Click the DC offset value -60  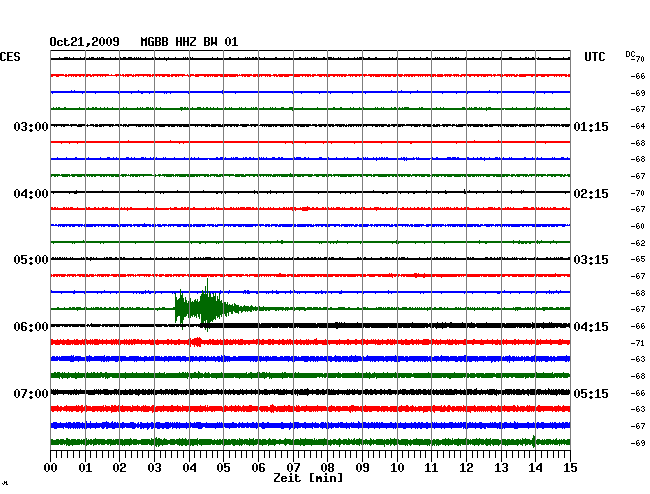pos(638,226)
